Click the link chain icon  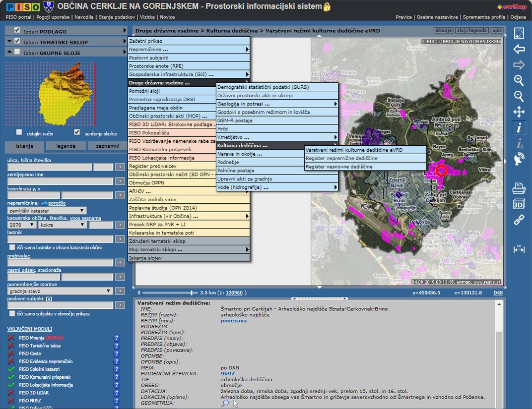519,220
